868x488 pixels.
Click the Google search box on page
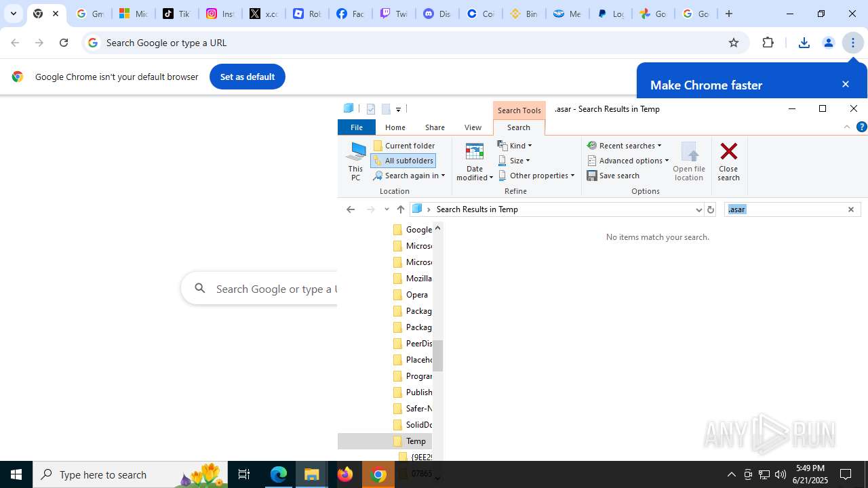[259, 289]
